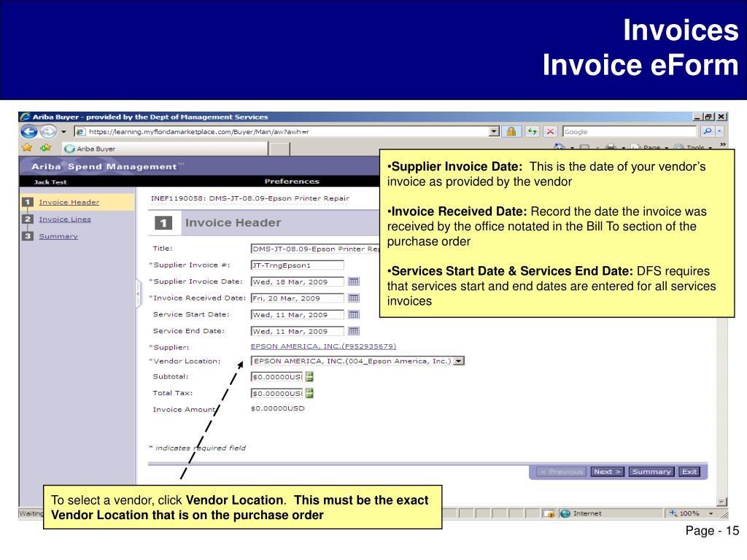Open the EPSON AMERICA, INC. supplier link
This screenshot has height=560, width=747.
[x=323, y=346]
